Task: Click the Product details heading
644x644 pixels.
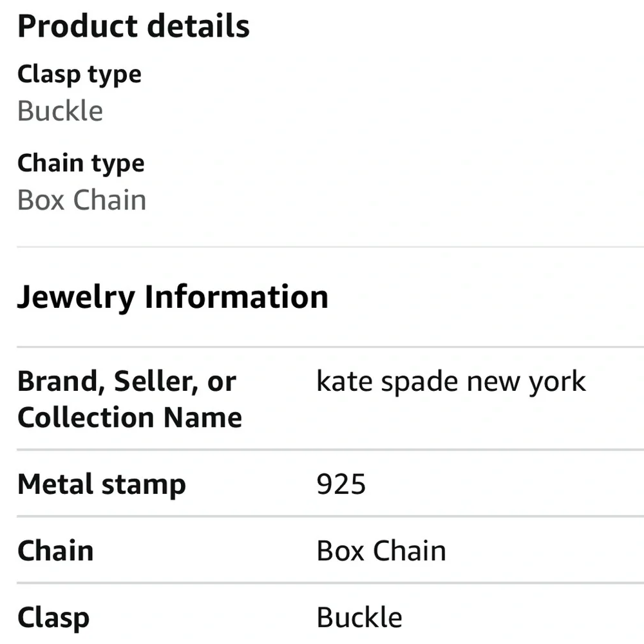Action: click(x=133, y=26)
